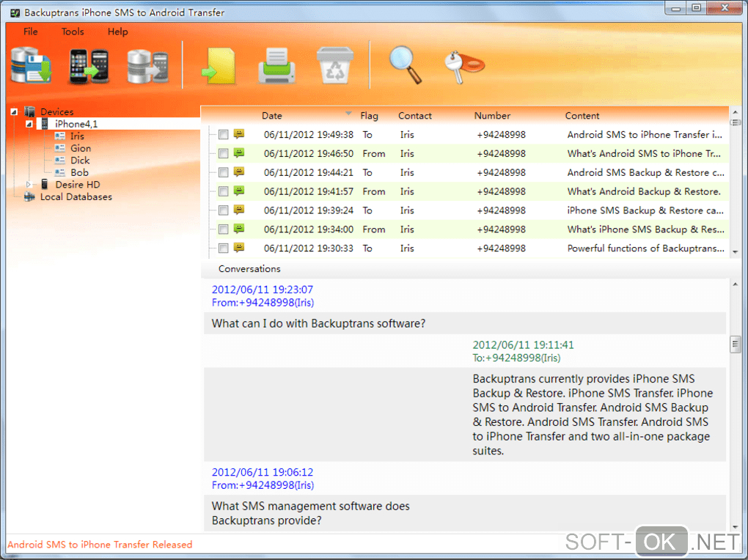Click the conversations pane scroll-up arrow
The image size is (748, 560).
(735, 284)
